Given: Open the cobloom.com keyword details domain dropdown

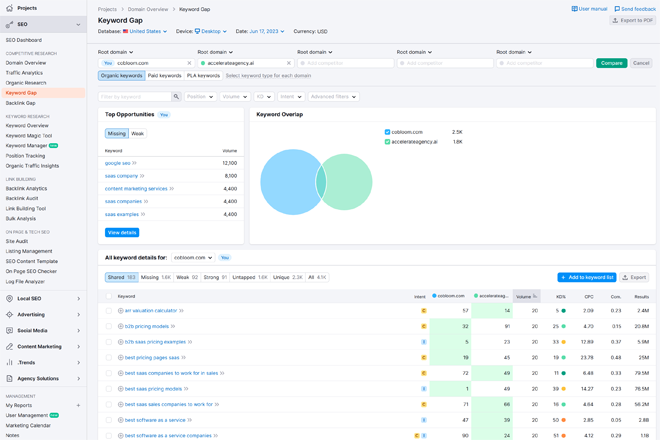Looking at the screenshot, I should pos(193,258).
